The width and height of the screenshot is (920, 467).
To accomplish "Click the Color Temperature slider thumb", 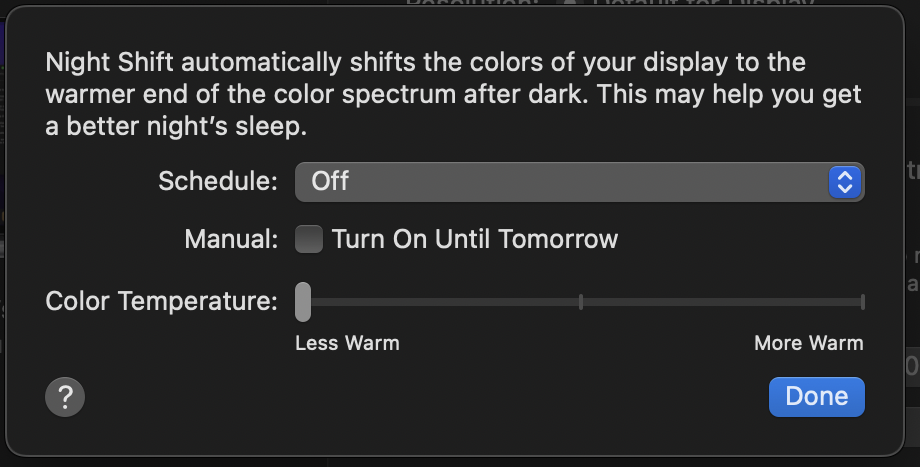I will (303, 302).
